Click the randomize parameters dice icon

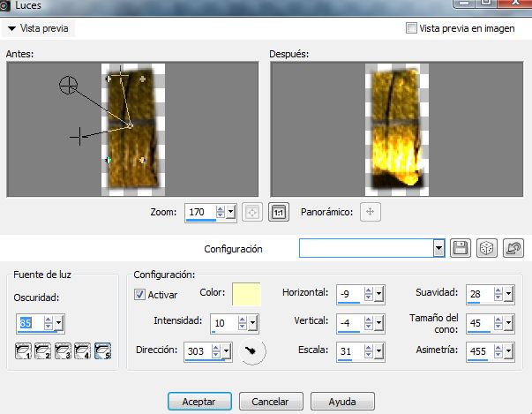click(486, 249)
